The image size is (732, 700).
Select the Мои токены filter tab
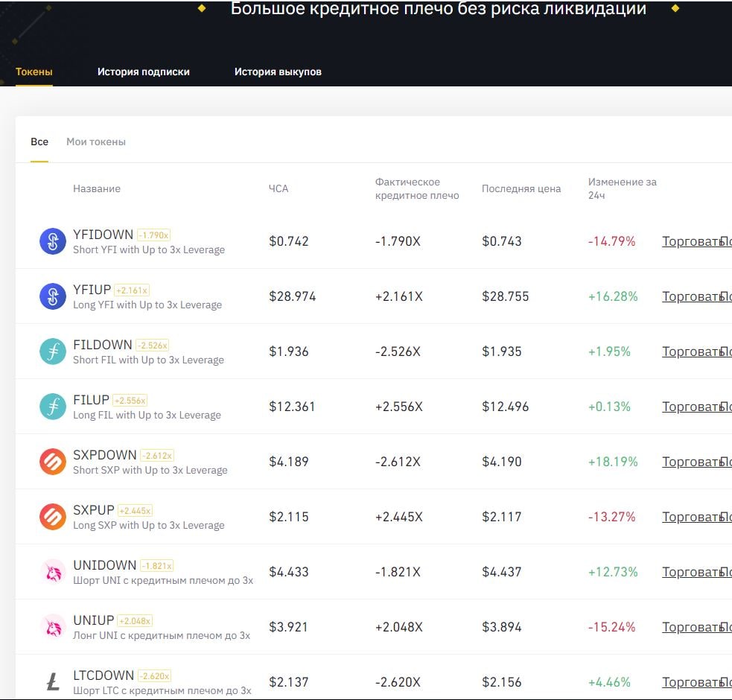click(96, 142)
